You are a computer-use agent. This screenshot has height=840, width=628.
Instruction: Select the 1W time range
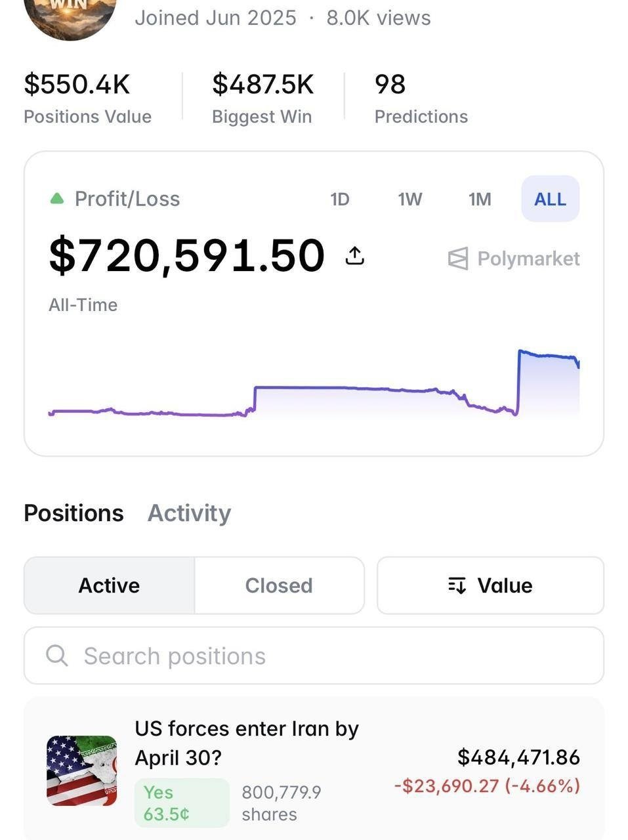410,199
